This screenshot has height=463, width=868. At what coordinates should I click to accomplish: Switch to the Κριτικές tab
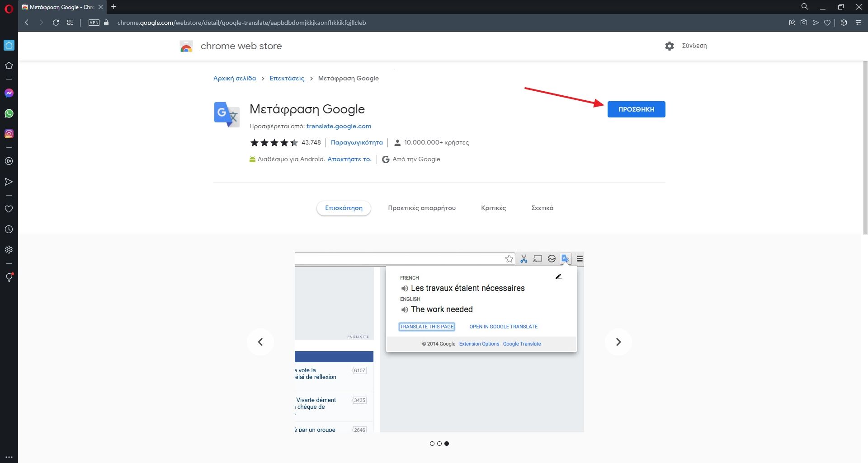[x=493, y=208]
